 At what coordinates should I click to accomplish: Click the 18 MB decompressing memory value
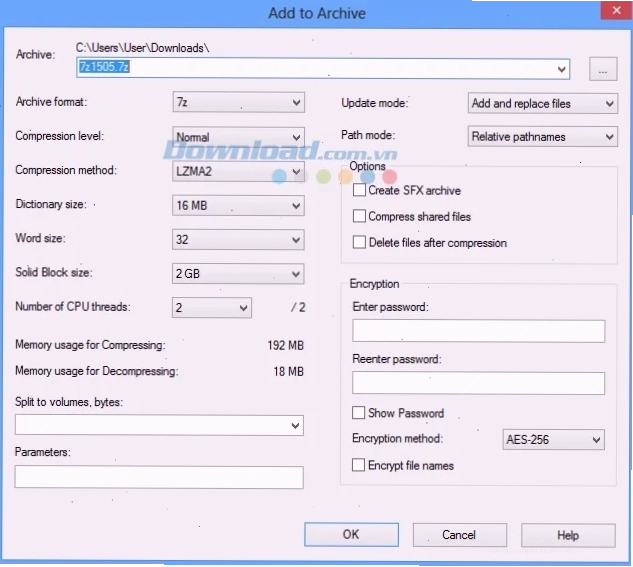click(289, 371)
